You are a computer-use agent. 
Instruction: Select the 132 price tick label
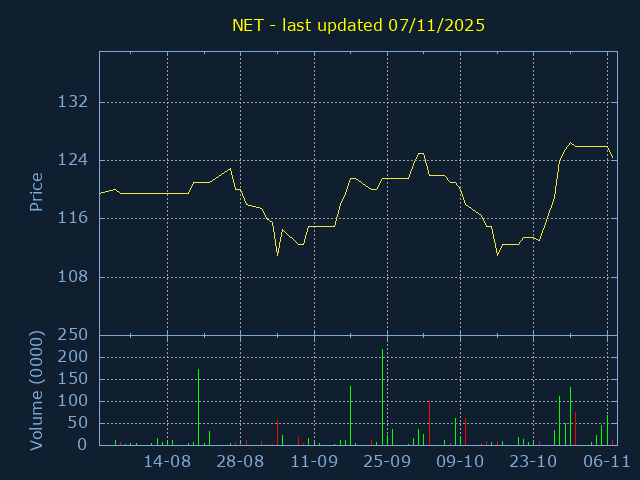click(x=75, y=102)
